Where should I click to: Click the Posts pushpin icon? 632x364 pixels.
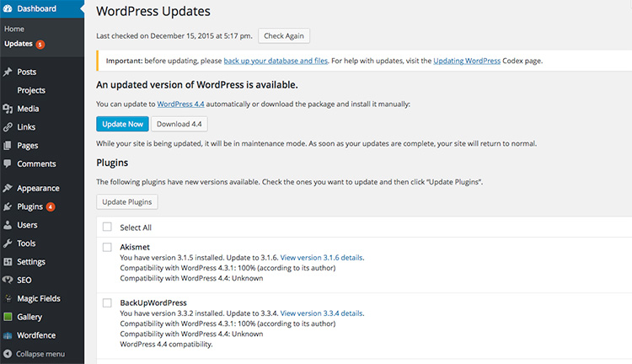[x=8, y=72]
